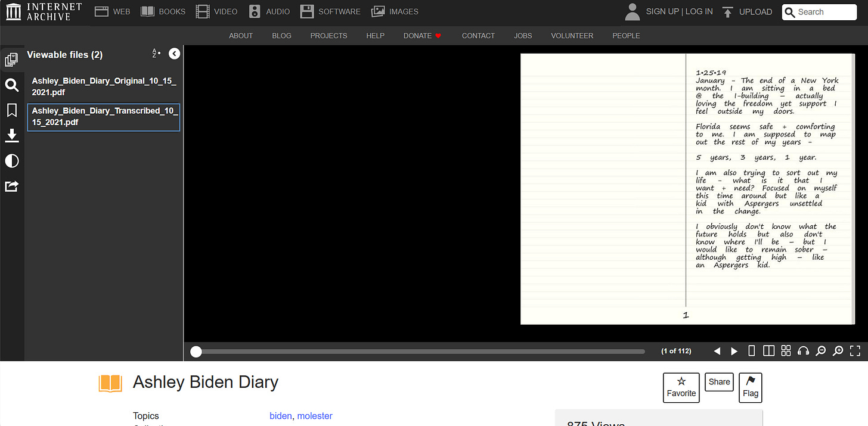Open the Software section
The width and height of the screenshot is (868, 426).
coord(330,11)
